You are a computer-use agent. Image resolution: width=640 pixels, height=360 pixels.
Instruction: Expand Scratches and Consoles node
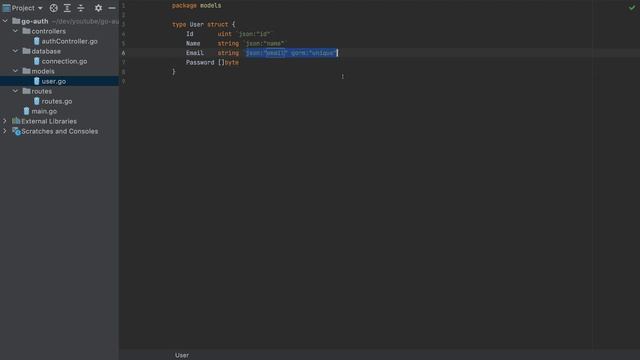(5, 131)
